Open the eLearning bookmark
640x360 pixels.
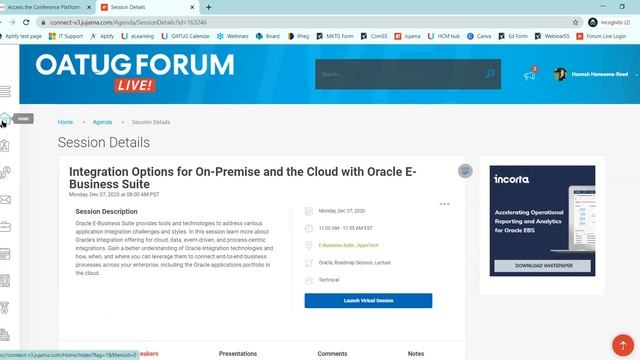(138, 36)
